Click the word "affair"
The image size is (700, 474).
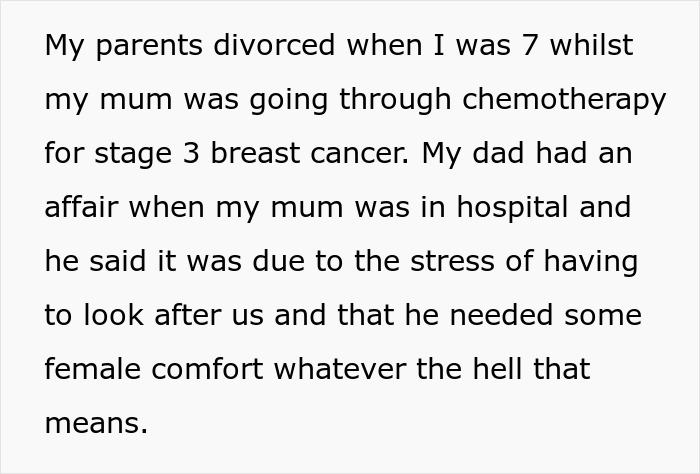click(x=82, y=207)
